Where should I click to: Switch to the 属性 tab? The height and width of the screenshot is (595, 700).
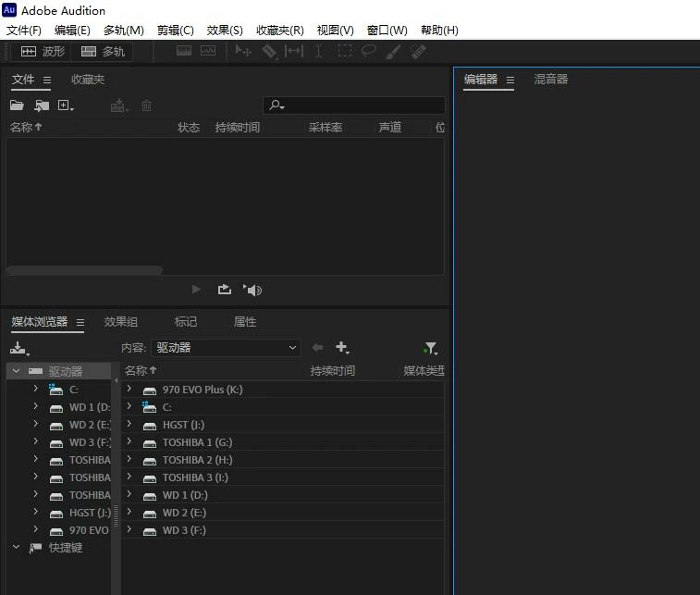click(x=245, y=322)
